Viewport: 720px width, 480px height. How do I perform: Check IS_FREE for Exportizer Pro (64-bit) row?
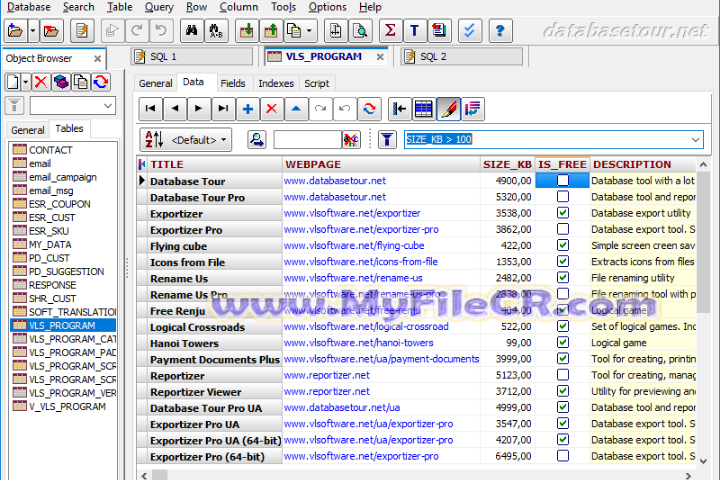[562, 456]
